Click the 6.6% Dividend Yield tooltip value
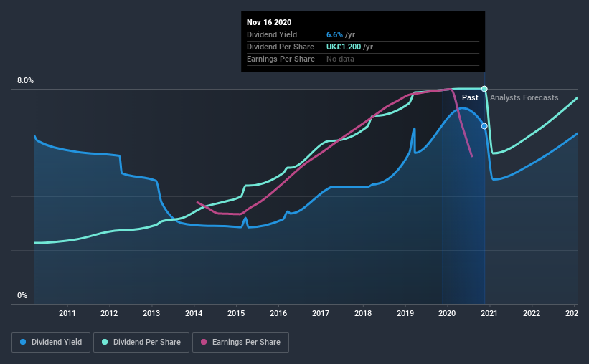Screen dimensions: 589x364 [334, 34]
